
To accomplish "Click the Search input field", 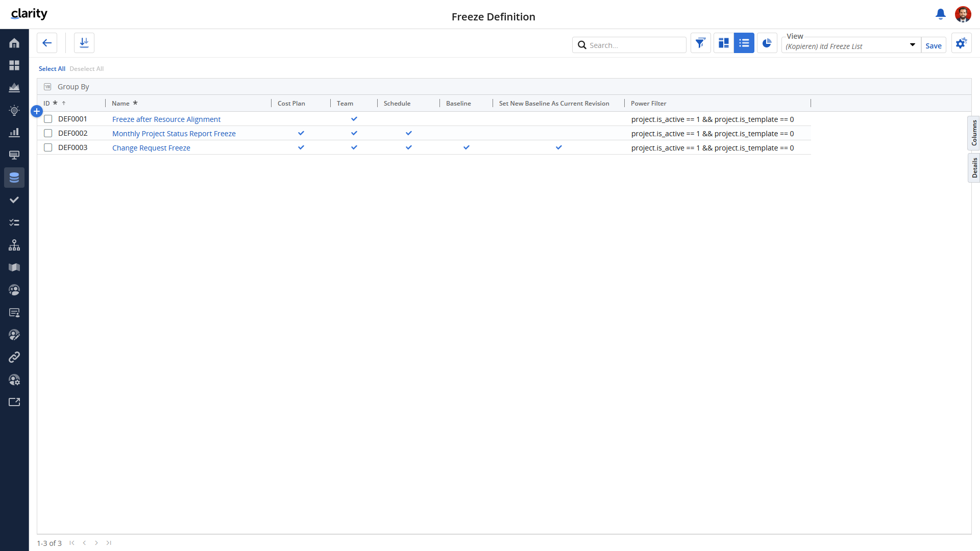I will coord(629,45).
